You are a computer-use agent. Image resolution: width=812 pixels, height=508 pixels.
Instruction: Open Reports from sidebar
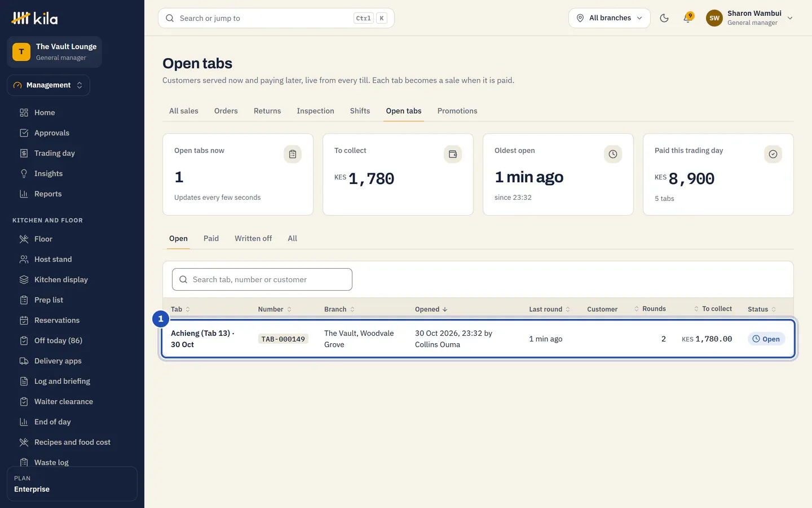click(72, 194)
